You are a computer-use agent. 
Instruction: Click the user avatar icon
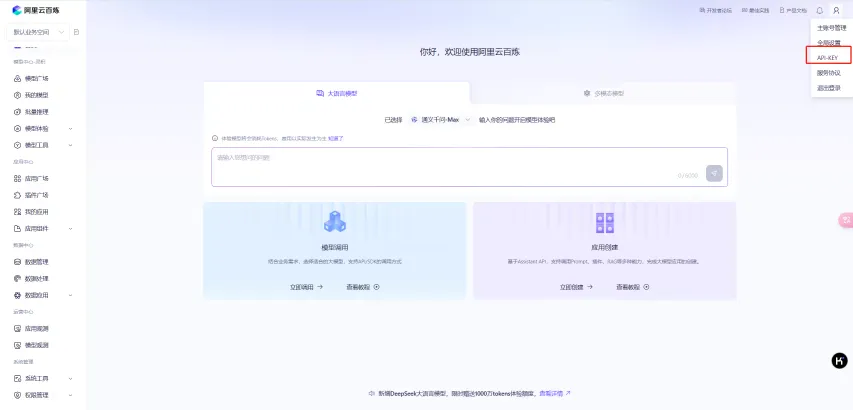click(x=836, y=10)
